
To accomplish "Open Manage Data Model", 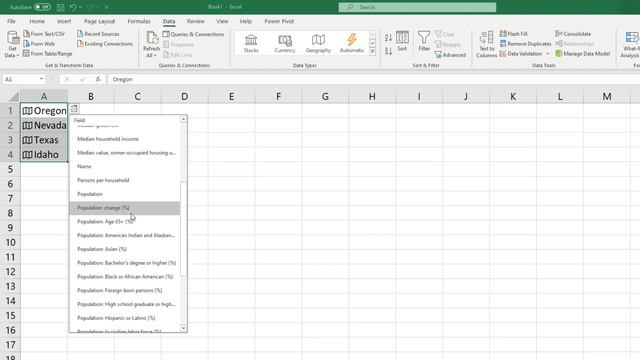I will pyautogui.click(x=582, y=53).
